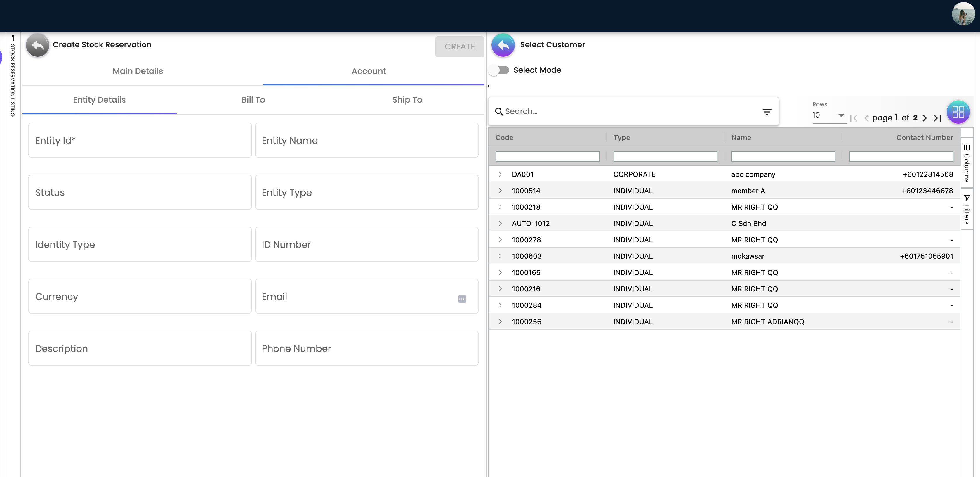This screenshot has width=980, height=477.
Task: Click the CREATE button
Action: tap(460, 47)
